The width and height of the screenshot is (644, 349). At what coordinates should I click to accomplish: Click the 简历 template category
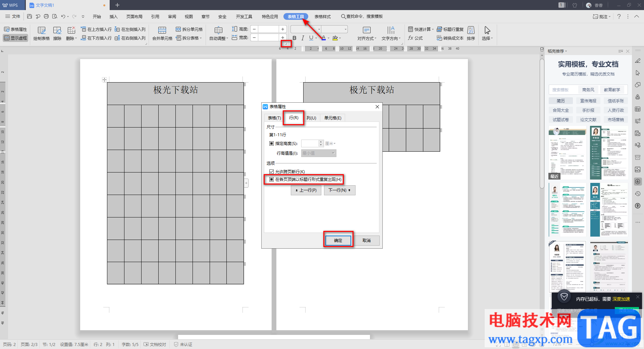coord(561,101)
